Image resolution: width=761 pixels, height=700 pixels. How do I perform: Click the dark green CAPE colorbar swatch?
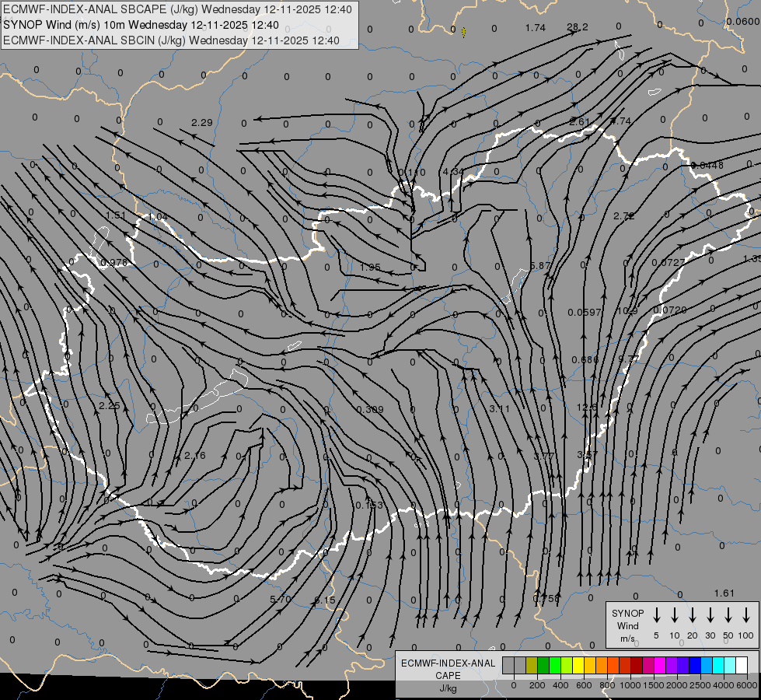click(543, 665)
